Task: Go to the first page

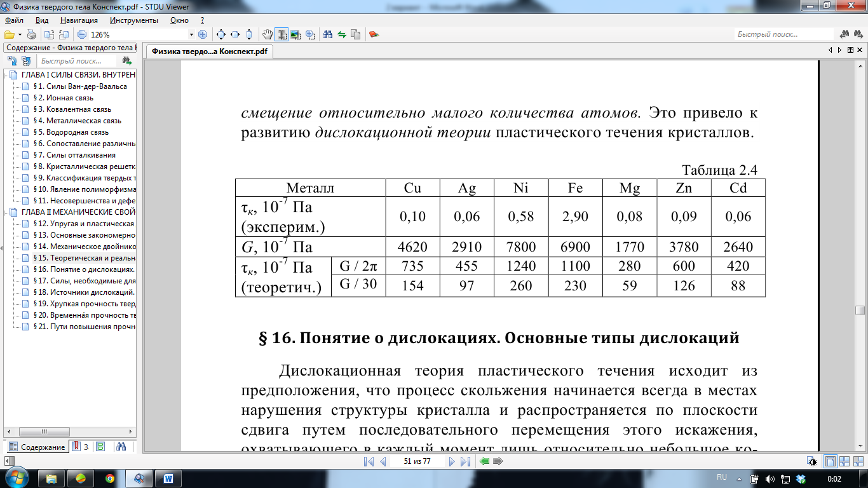Action: tap(369, 461)
